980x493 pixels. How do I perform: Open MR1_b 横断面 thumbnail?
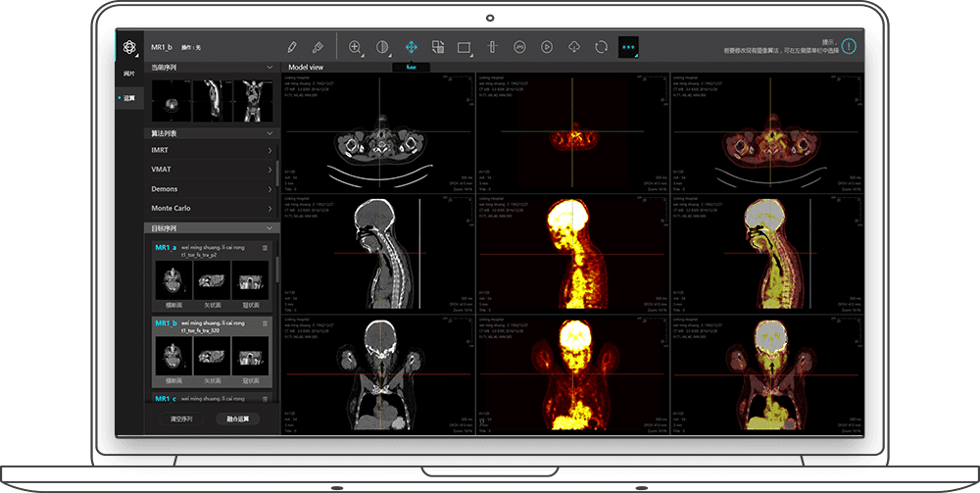click(173, 356)
